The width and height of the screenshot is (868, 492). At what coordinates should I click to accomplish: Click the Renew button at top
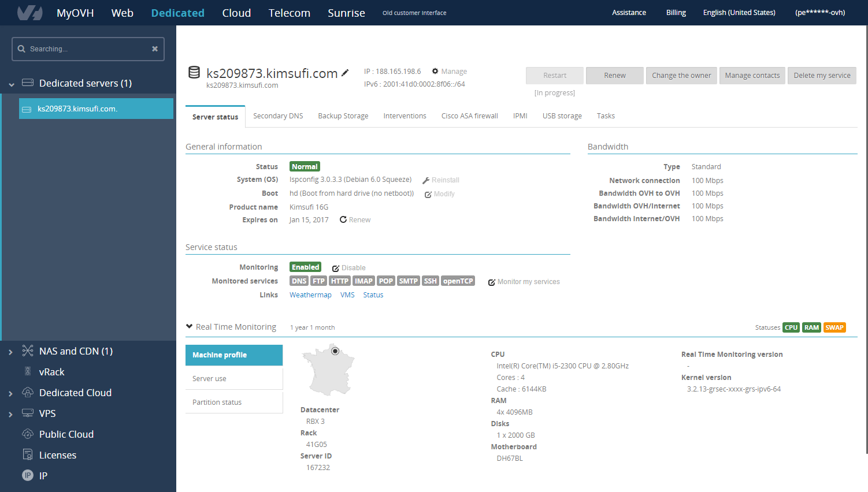[x=615, y=76]
